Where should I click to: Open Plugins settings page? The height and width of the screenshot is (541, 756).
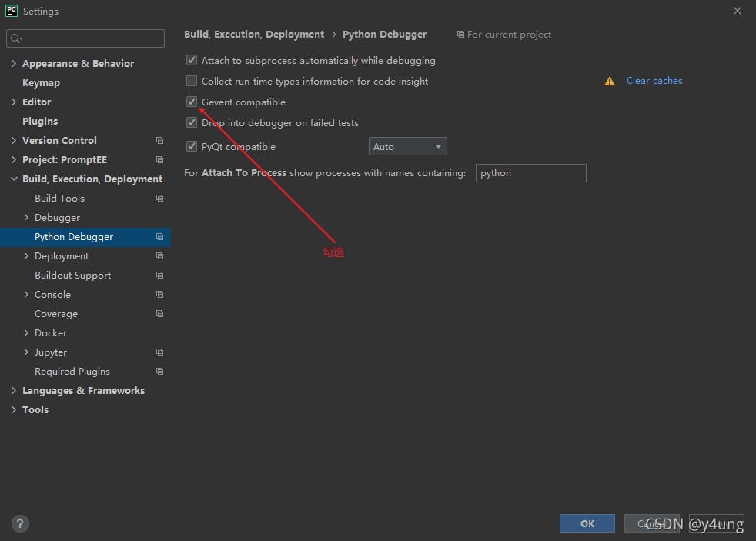pos(40,122)
